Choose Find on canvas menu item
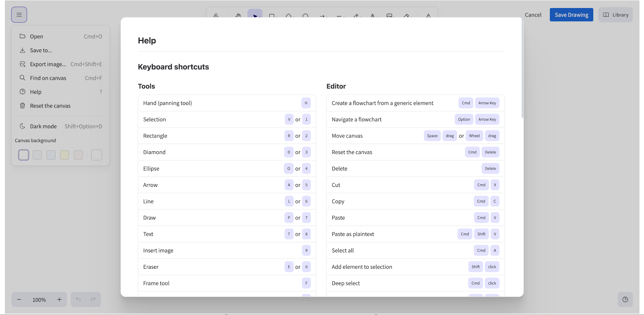Screen dimensions: 644x315 point(61,78)
